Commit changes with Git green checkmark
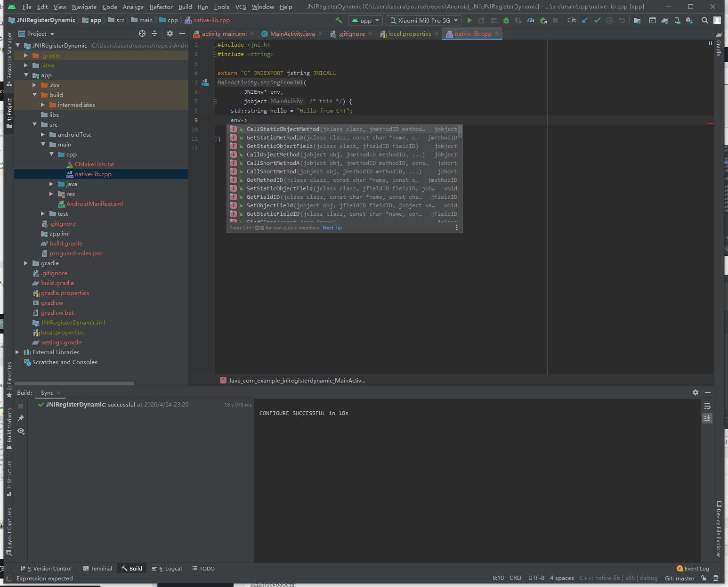 (x=597, y=20)
